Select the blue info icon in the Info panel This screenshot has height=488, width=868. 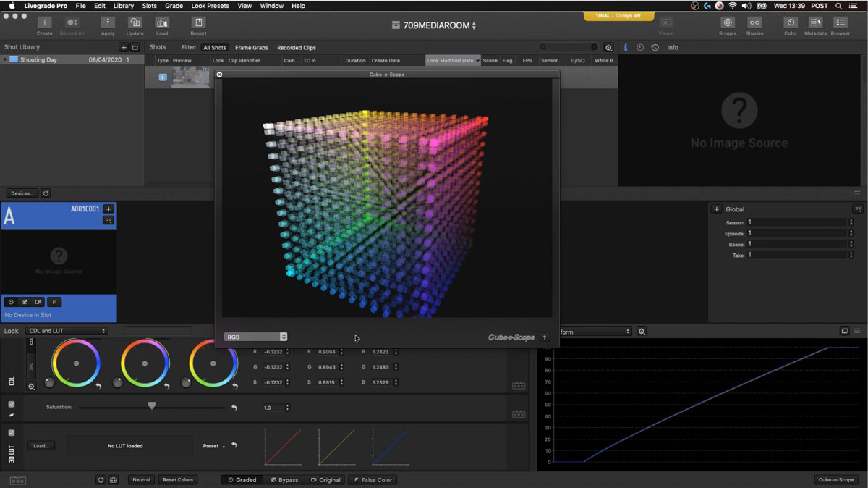tap(626, 47)
